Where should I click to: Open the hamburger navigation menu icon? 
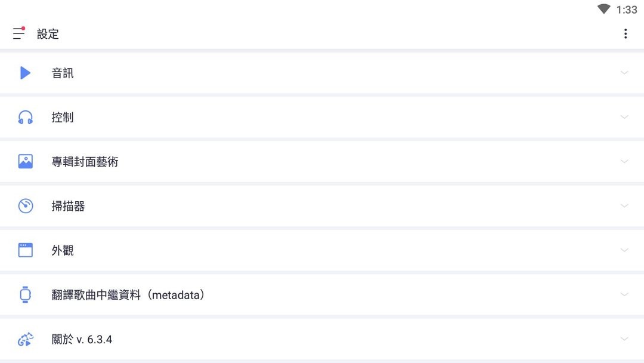click(19, 33)
